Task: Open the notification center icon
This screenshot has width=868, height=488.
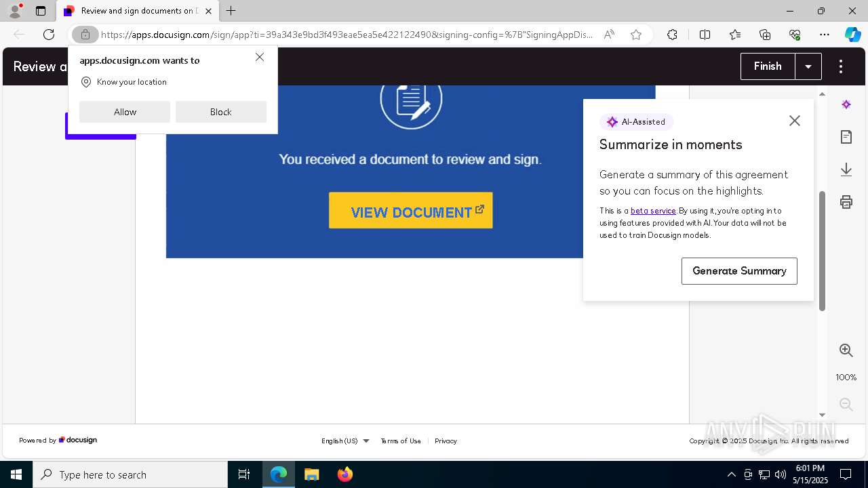Action: point(846,474)
